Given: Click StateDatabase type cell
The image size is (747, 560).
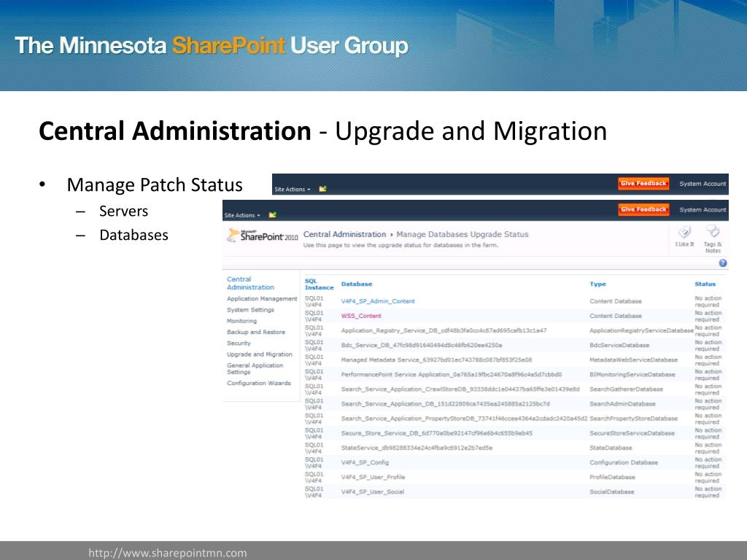Looking at the screenshot, I should (x=611, y=448).
